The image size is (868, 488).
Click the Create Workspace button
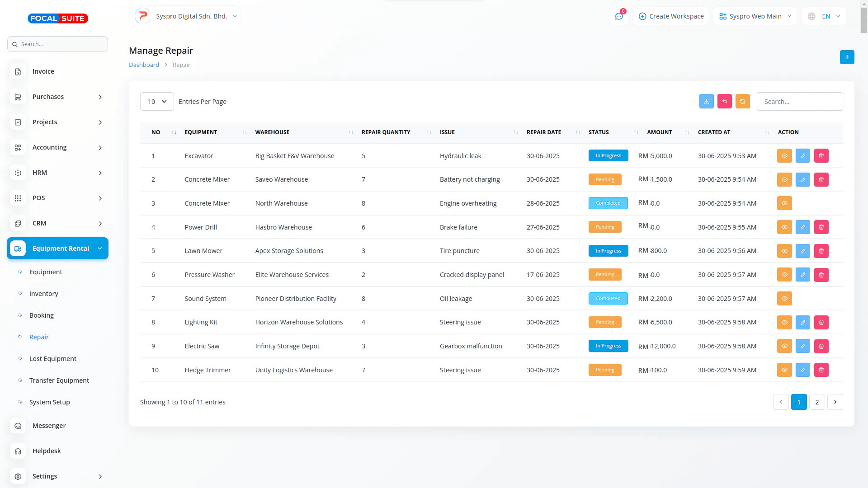click(x=671, y=16)
